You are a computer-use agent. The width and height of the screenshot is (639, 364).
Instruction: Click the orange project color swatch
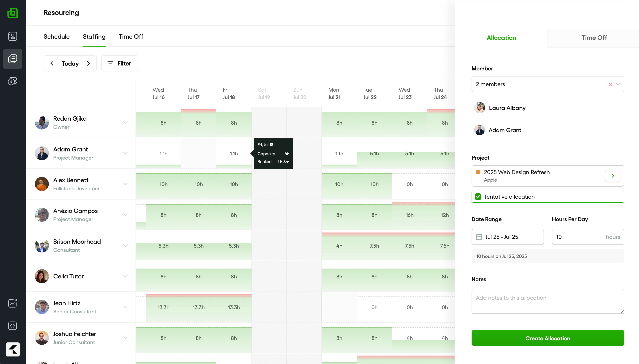click(478, 172)
